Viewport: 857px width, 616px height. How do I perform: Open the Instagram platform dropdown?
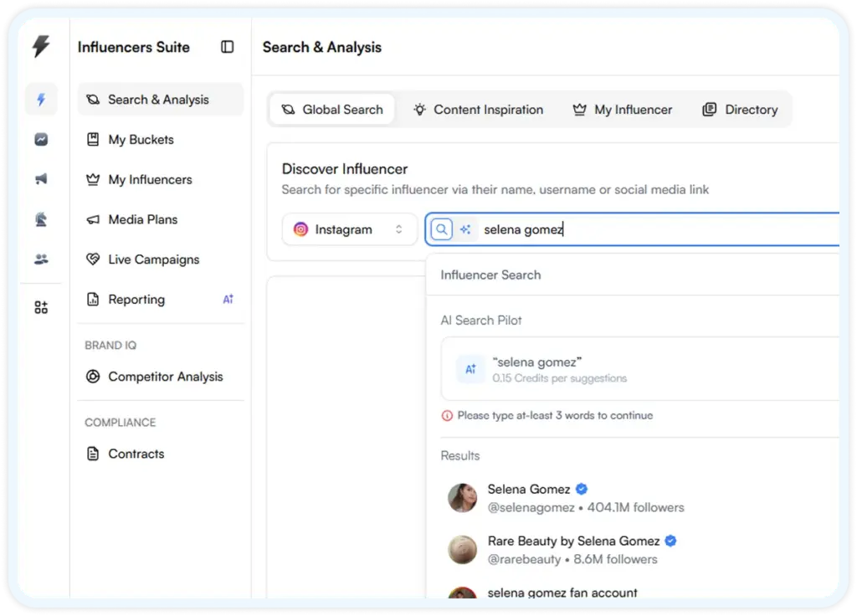pos(350,229)
